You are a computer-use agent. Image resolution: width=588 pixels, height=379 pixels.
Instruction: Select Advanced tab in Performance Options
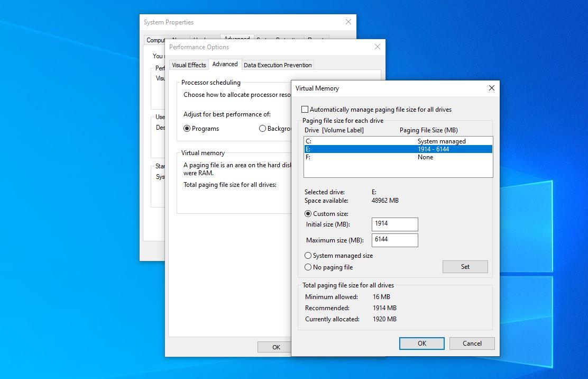[225, 64]
